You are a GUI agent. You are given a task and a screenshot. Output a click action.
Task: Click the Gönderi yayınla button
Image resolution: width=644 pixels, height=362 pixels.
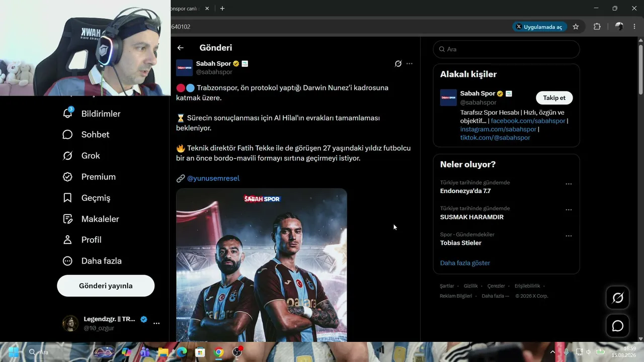[x=106, y=286]
